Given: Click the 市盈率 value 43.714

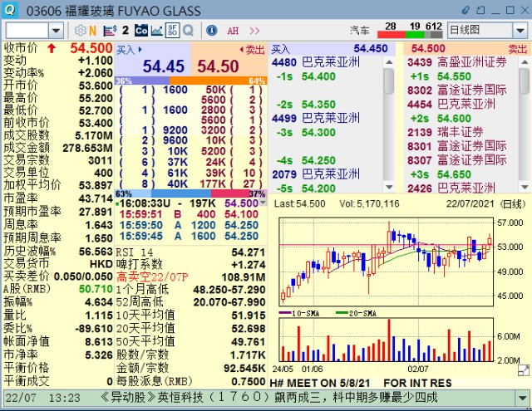Looking at the screenshot, I should [96, 198].
